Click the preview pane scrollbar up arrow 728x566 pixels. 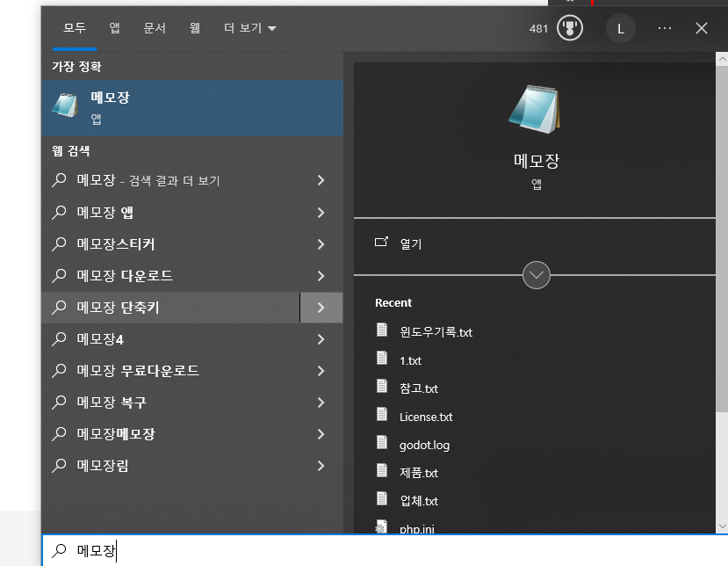722,59
